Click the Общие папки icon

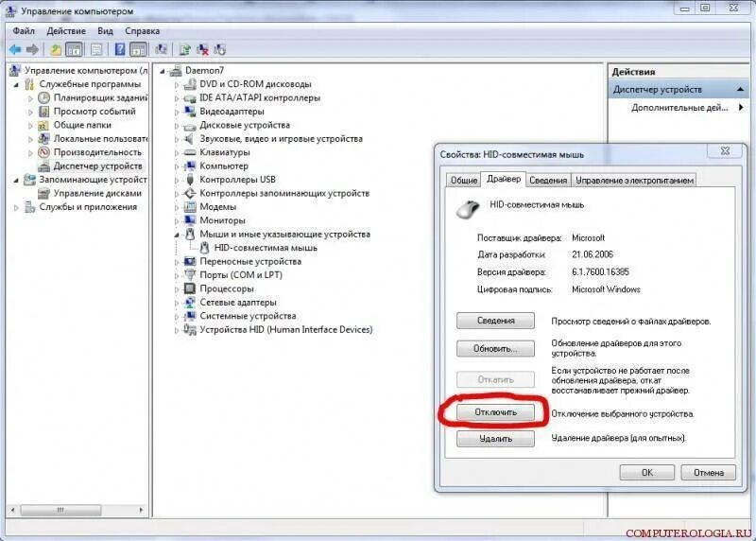tap(43, 125)
